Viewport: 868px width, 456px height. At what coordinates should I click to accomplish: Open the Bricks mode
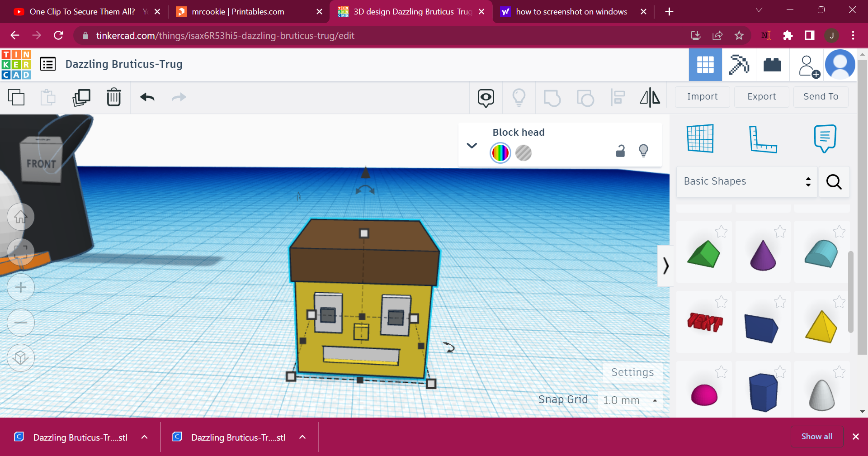point(772,65)
